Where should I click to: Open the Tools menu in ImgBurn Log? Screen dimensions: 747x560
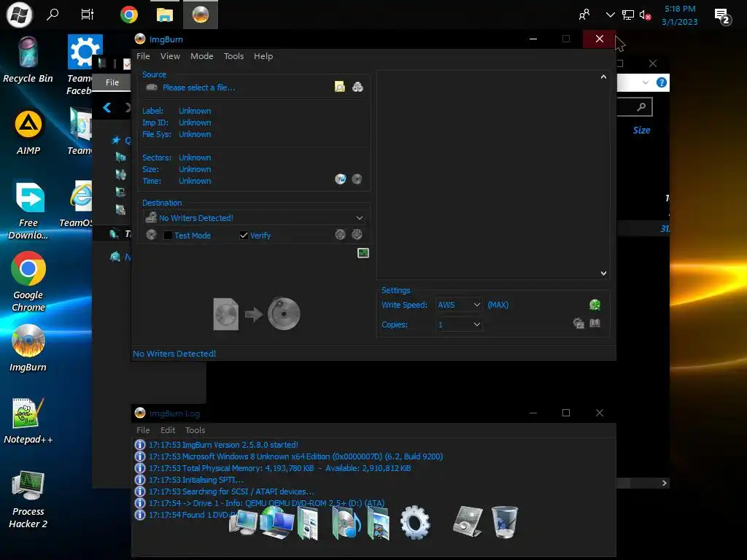coord(196,430)
